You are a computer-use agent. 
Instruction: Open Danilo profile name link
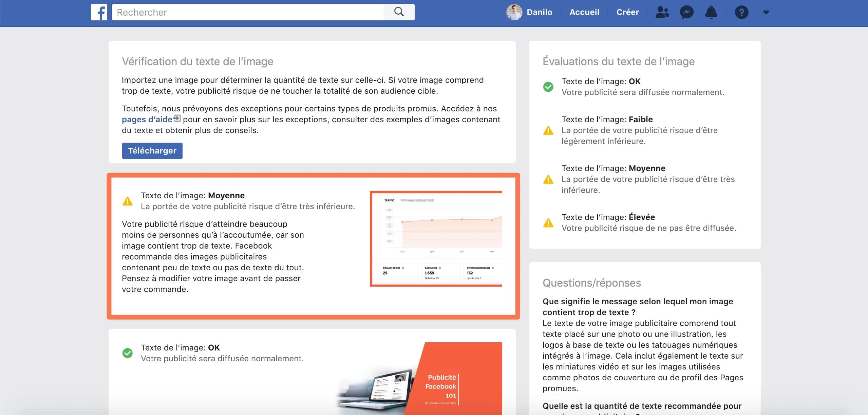539,12
